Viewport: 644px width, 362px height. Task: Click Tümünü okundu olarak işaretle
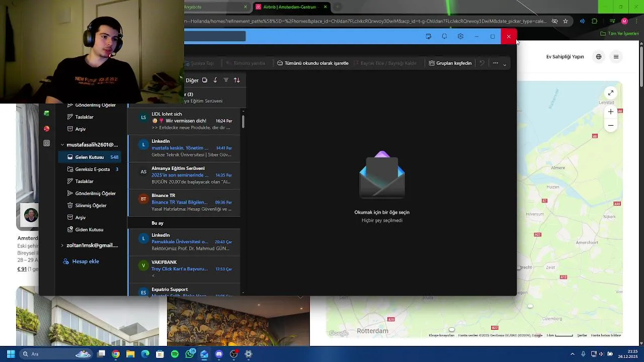coord(312,63)
